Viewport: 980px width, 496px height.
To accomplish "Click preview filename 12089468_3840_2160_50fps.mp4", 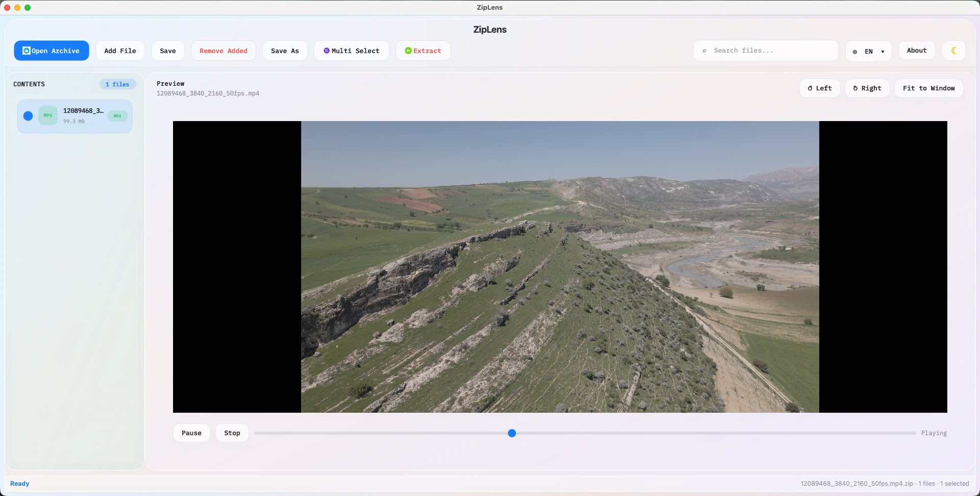I will 208,93.
